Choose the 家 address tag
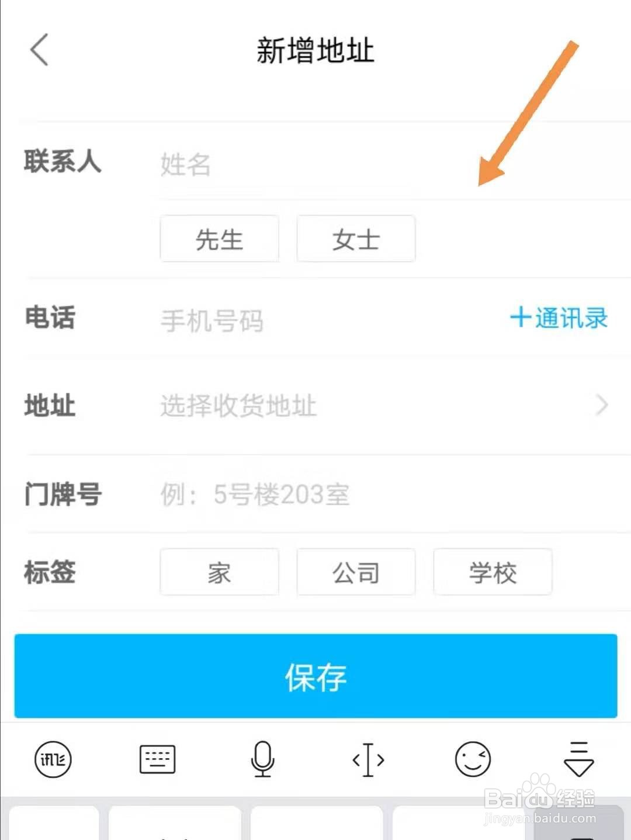The width and height of the screenshot is (631, 840). pyautogui.click(x=219, y=572)
